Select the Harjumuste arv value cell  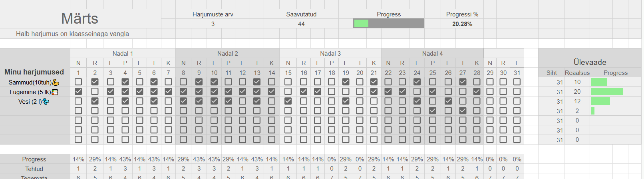pos(213,24)
